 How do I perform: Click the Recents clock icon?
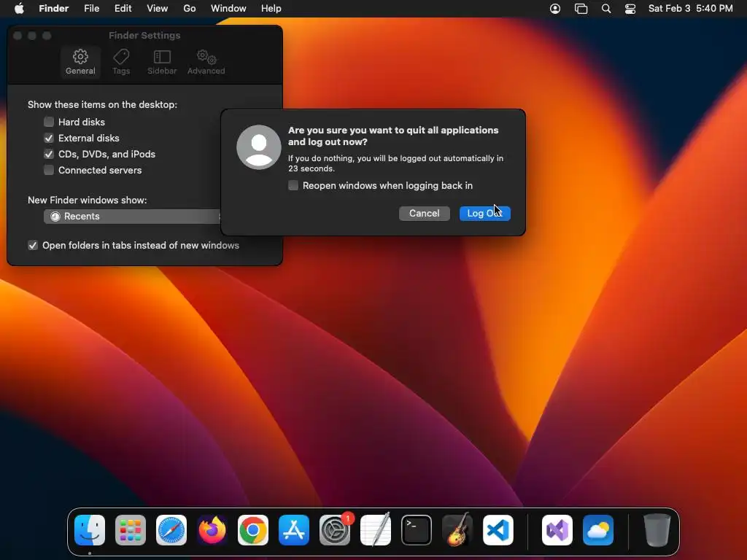55,216
